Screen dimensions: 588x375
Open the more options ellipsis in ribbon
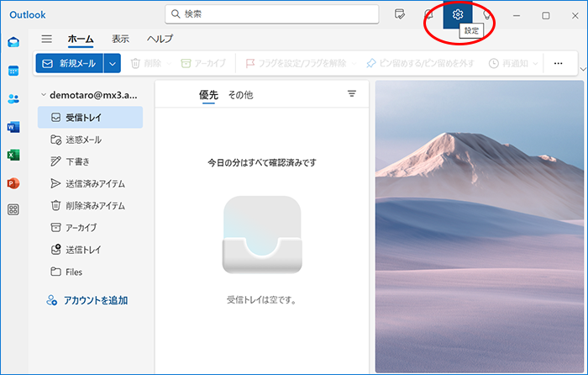point(558,63)
